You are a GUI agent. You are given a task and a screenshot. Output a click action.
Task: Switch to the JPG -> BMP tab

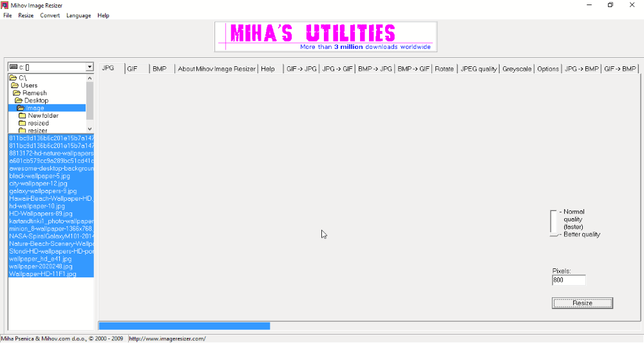582,69
